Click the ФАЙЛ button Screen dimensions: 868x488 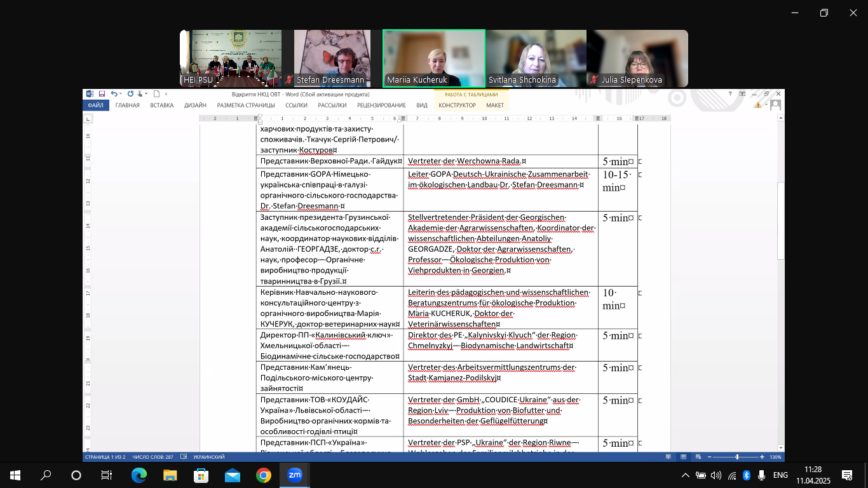96,105
